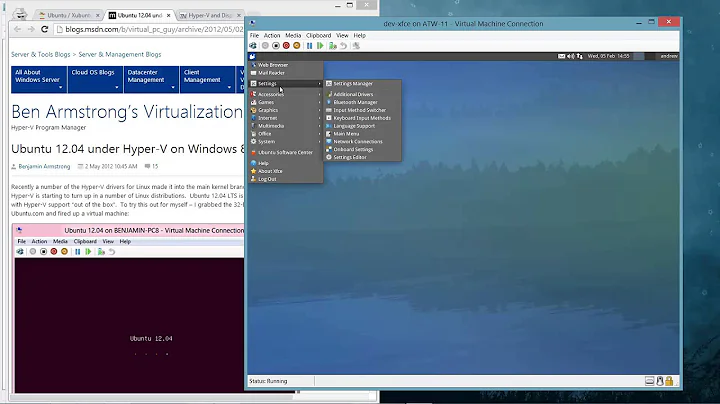
Task: Choose Log Out in Xfce menu
Action: click(x=286, y=179)
